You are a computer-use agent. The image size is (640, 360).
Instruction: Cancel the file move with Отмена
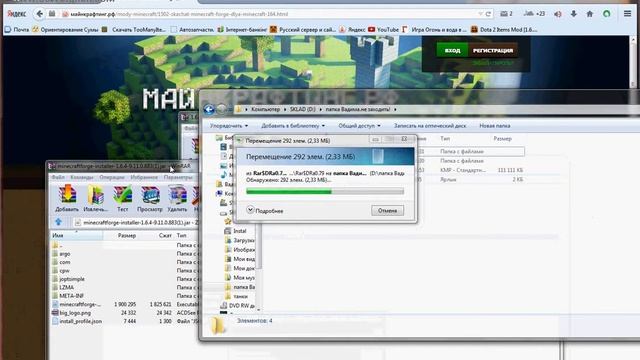387,211
